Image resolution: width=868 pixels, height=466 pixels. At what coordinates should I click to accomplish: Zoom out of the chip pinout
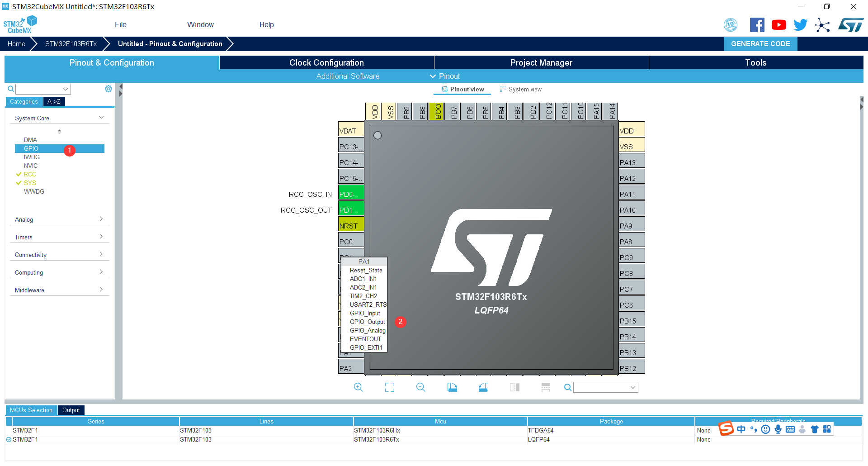pos(421,387)
